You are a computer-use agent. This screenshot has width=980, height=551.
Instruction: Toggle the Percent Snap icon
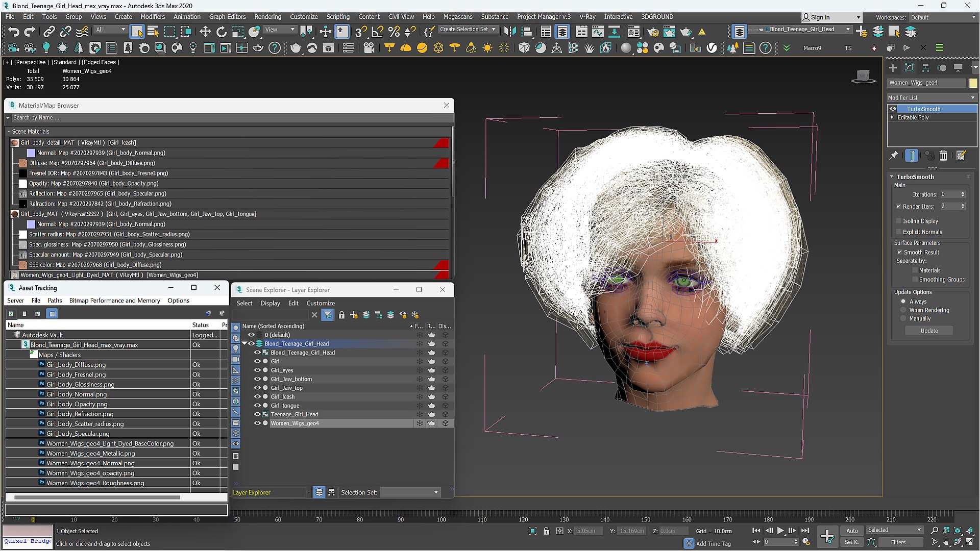coord(394,32)
